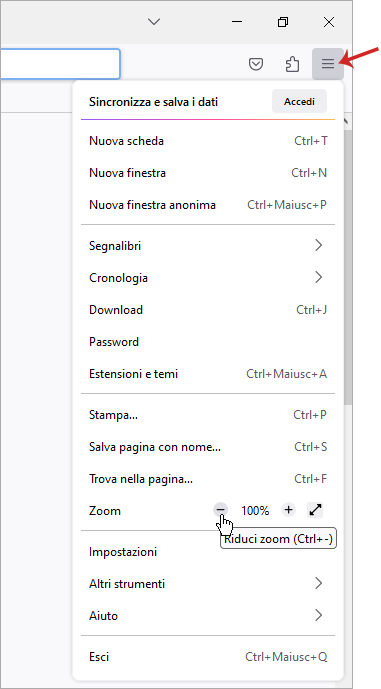The height and width of the screenshot is (689, 381).
Task: Expand the Cronologia submenu
Action: click(x=208, y=278)
